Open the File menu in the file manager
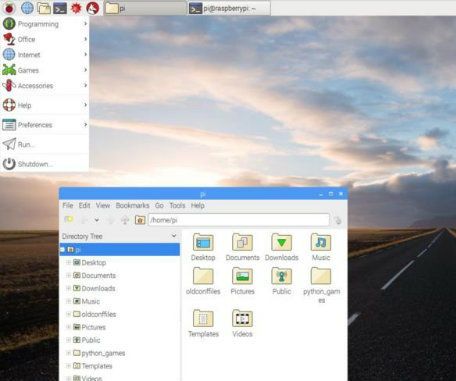The image size is (456, 381). pyautogui.click(x=68, y=205)
